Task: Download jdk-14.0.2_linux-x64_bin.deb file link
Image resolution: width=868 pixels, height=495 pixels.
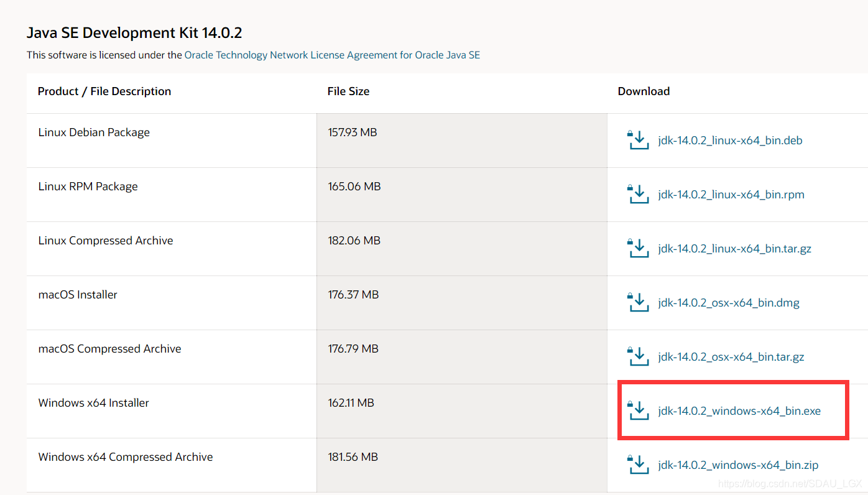Action: pyautogui.click(x=730, y=141)
